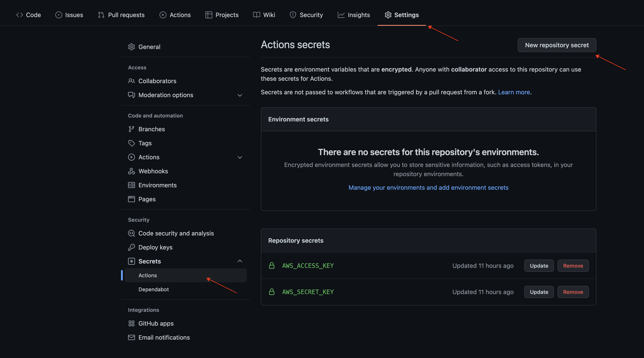Click the General gear icon in sidebar
Image resolution: width=644 pixels, height=358 pixels.
point(131,47)
